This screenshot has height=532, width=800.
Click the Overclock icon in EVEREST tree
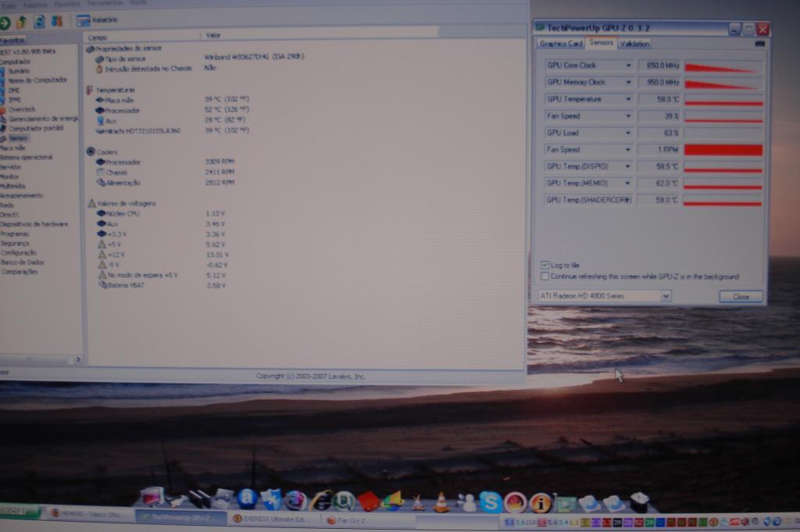[x=2, y=109]
